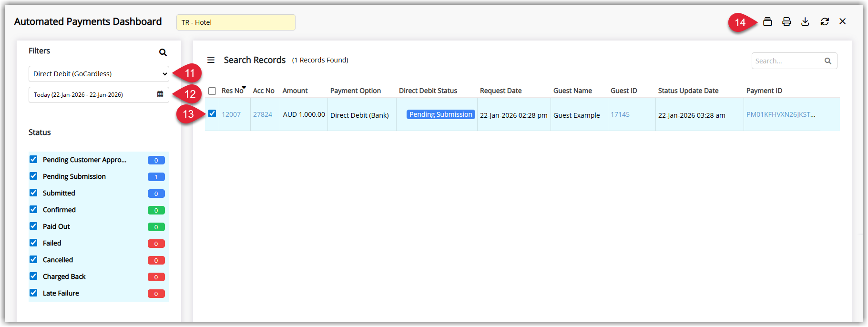Screen dimensions: 868x327
Task: Click the Status Update Date column header
Action: 688,91
